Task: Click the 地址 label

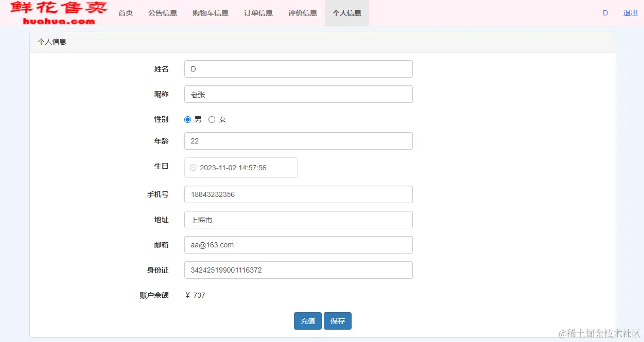Action: pos(161,220)
